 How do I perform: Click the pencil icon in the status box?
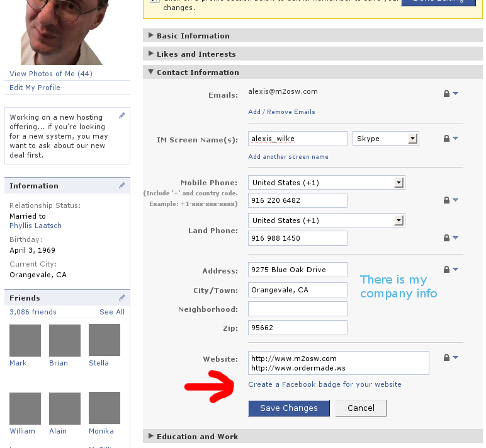[122, 115]
